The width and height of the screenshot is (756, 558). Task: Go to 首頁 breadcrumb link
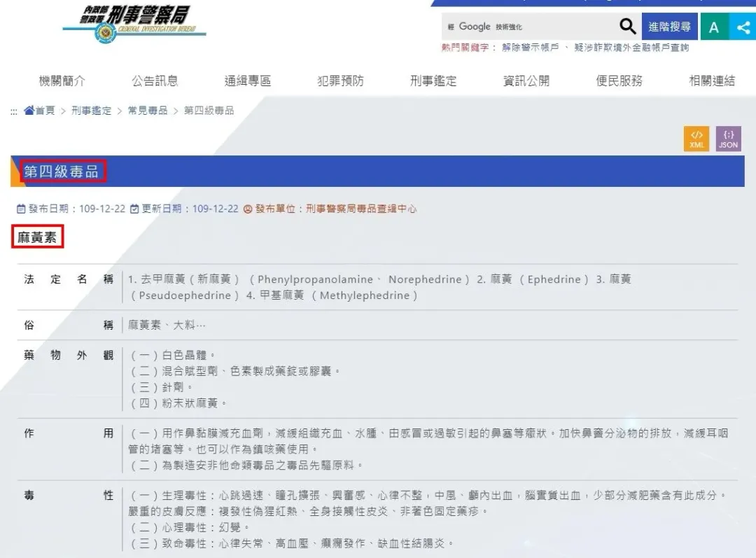click(45, 111)
